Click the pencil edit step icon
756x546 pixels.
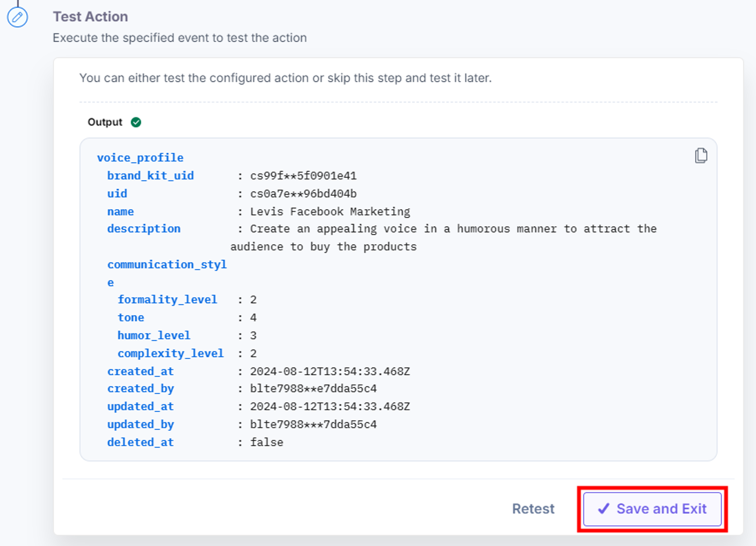17,17
